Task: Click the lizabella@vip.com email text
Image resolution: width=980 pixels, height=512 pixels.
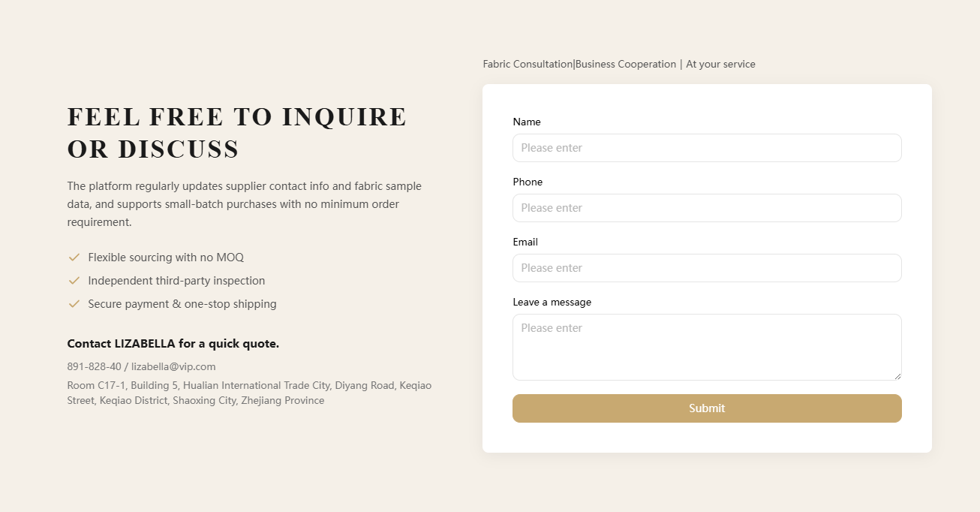Action: click(173, 366)
